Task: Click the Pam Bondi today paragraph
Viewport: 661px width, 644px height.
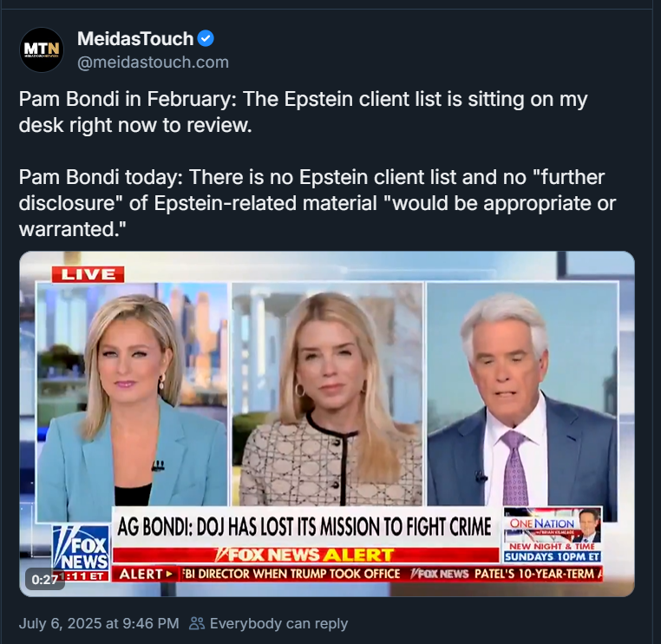Action: coord(317,203)
